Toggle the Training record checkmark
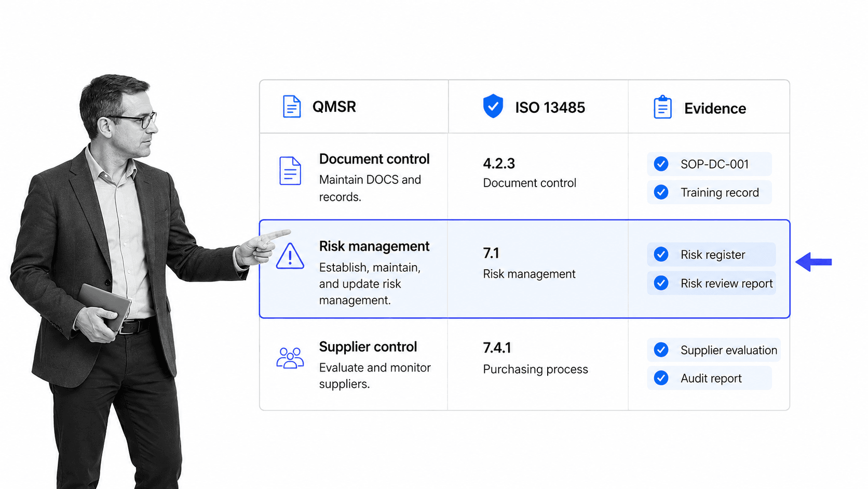 (x=661, y=192)
